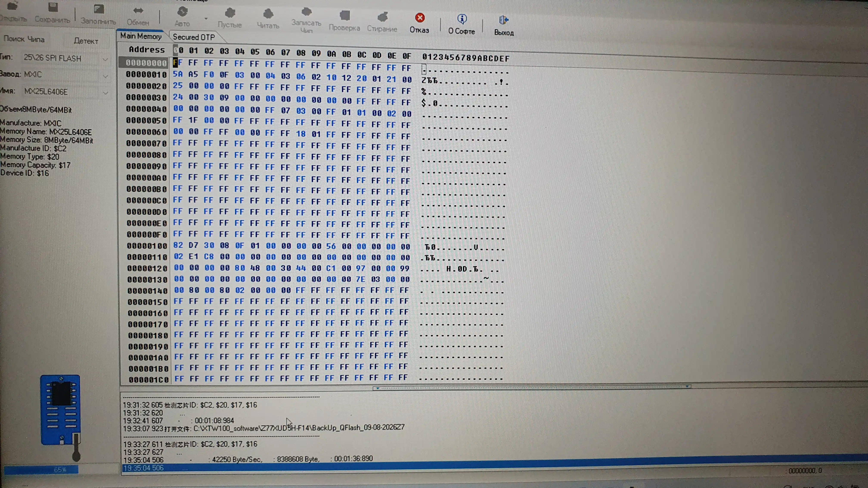
Task: Click the Поиск Чипа button
Action: (x=24, y=39)
